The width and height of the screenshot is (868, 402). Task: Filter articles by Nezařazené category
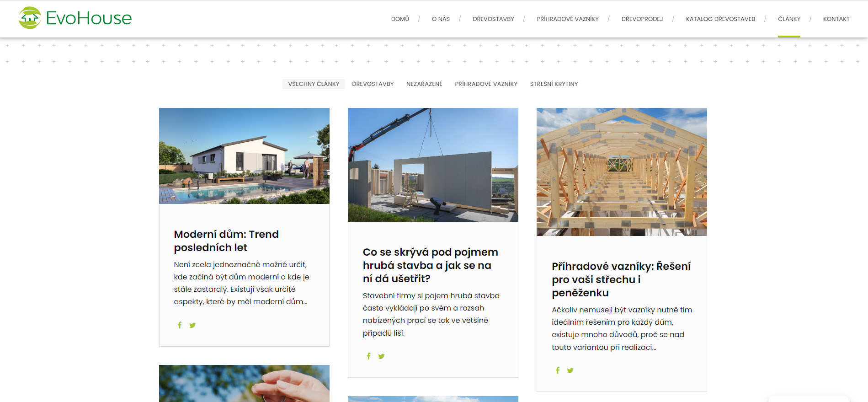pos(424,84)
